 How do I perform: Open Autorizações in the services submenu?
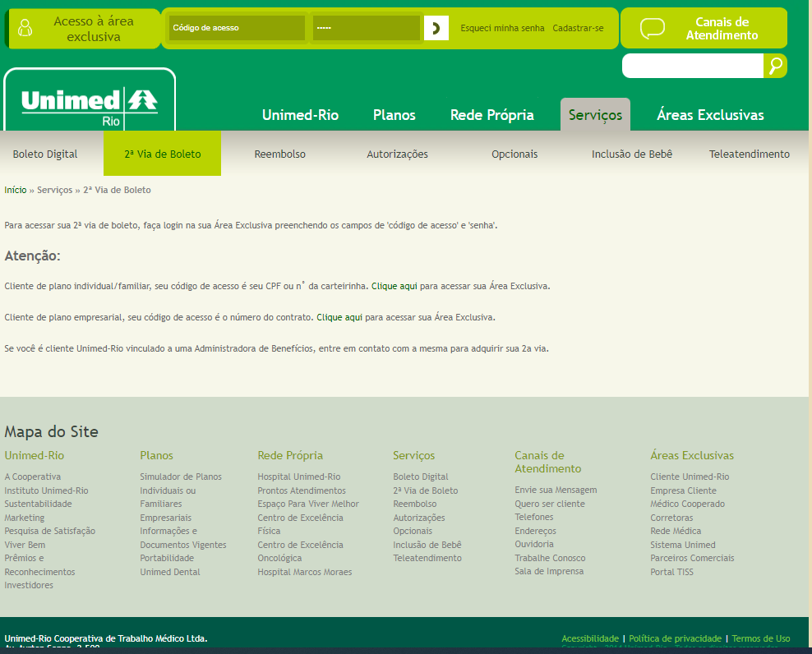point(397,154)
